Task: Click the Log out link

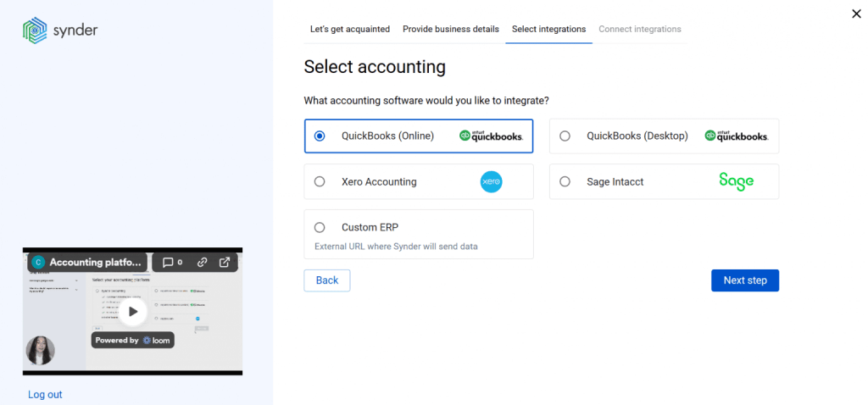Action: [45, 395]
